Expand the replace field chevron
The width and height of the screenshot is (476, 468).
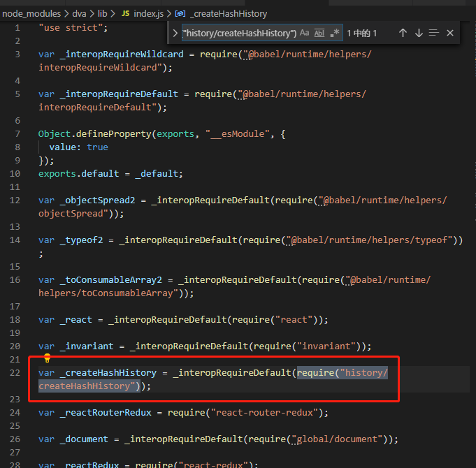pos(175,33)
